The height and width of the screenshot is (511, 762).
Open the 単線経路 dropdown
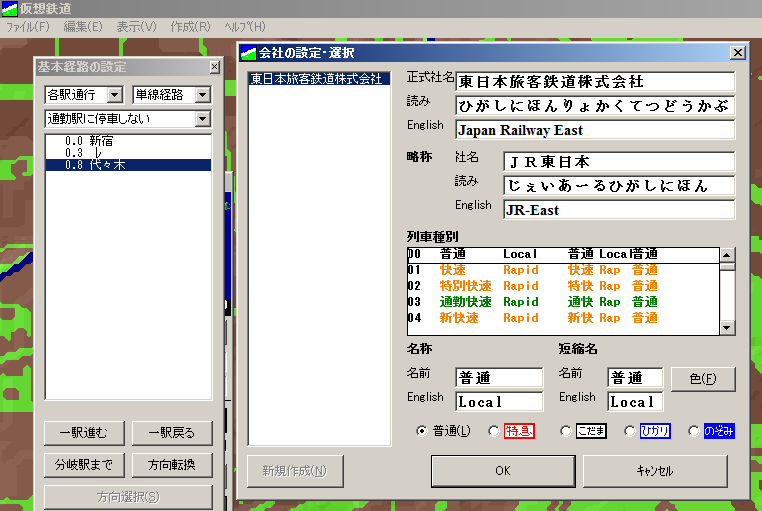pyautogui.click(x=203, y=95)
